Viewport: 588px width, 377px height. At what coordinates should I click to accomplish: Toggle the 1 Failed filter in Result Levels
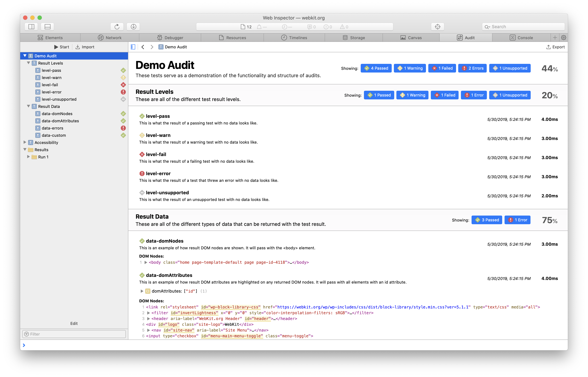coord(445,95)
